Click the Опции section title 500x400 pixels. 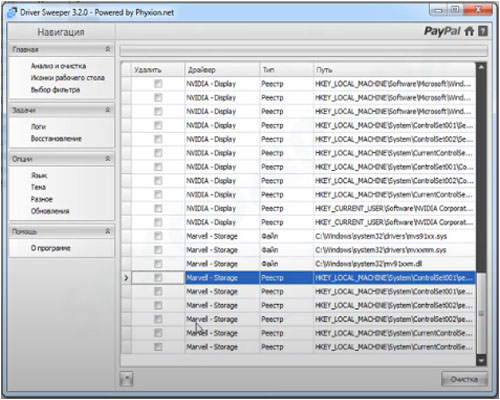(x=22, y=159)
